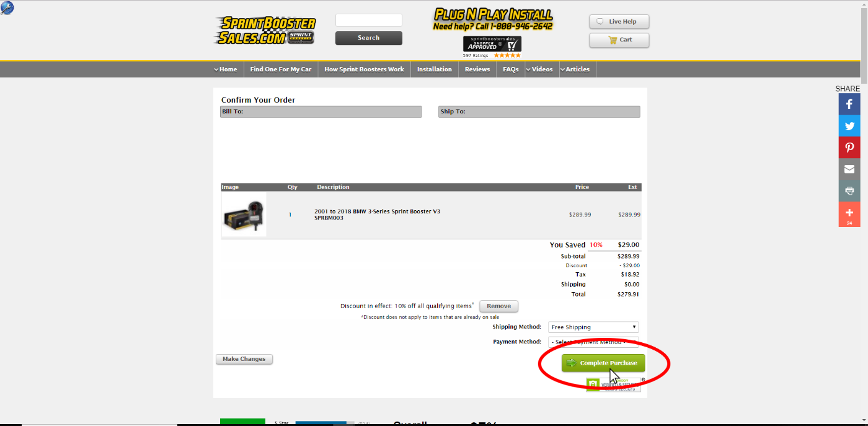
Task: Open more share options with the plus icon
Action: [x=849, y=214]
